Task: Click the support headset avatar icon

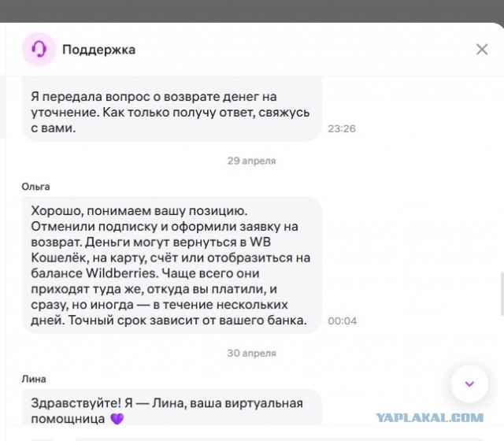Action: (39, 50)
